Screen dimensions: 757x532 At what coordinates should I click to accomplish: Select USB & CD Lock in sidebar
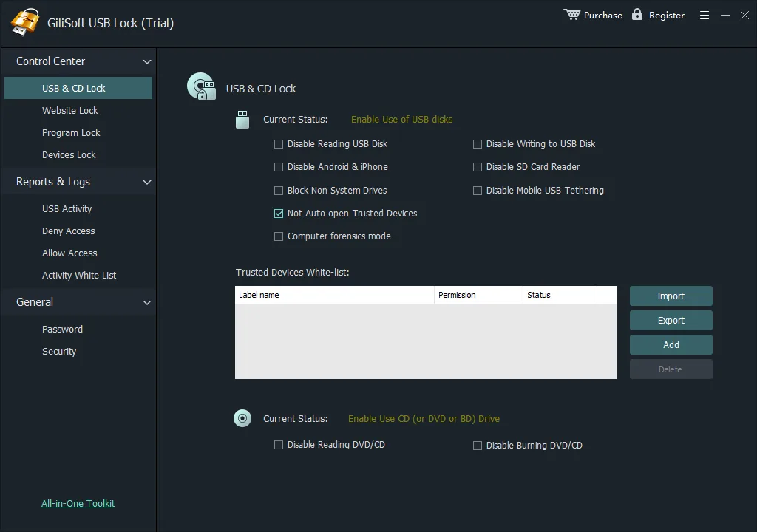tap(78, 88)
